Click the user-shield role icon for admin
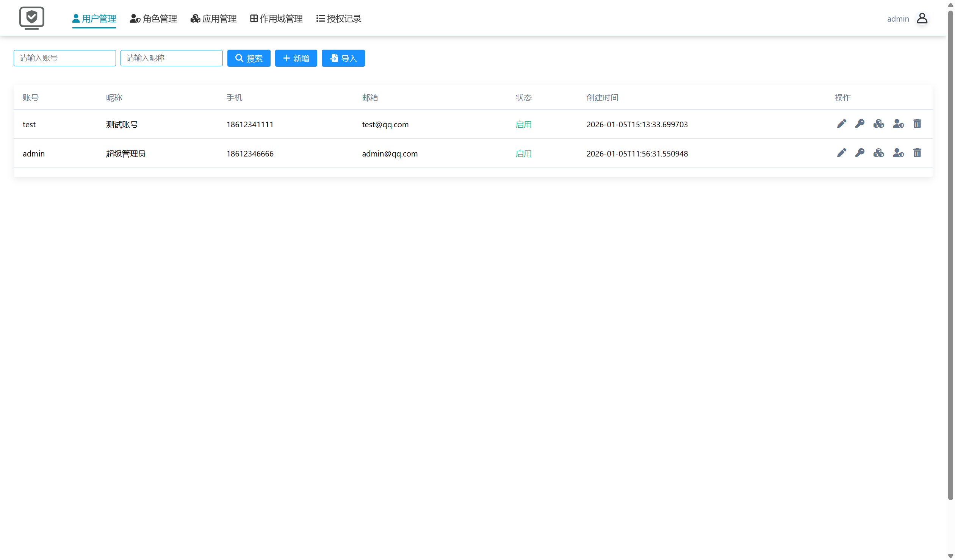This screenshot has height=560, width=955. point(898,153)
